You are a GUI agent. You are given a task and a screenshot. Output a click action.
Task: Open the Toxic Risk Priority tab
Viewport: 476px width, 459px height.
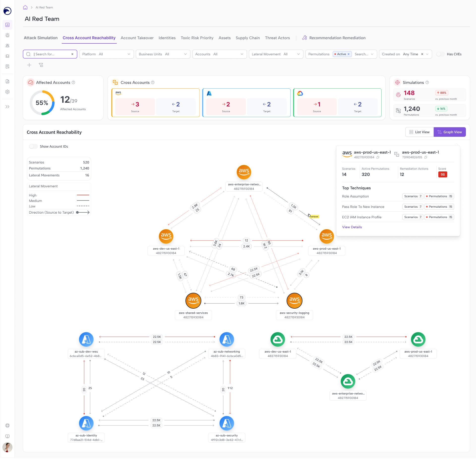point(197,38)
